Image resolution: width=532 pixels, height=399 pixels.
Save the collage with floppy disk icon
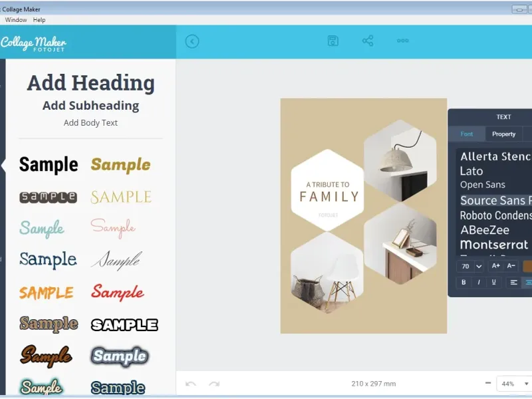(333, 41)
